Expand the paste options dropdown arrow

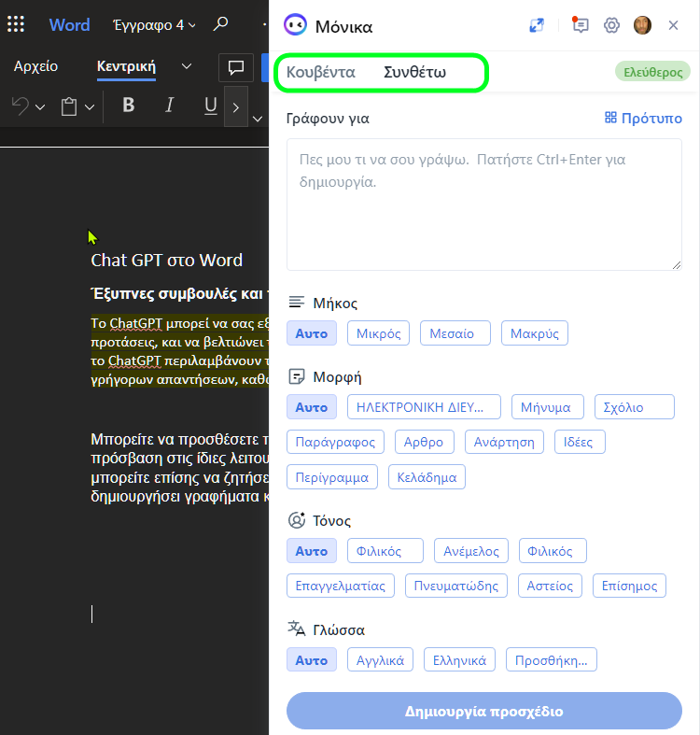90,107
